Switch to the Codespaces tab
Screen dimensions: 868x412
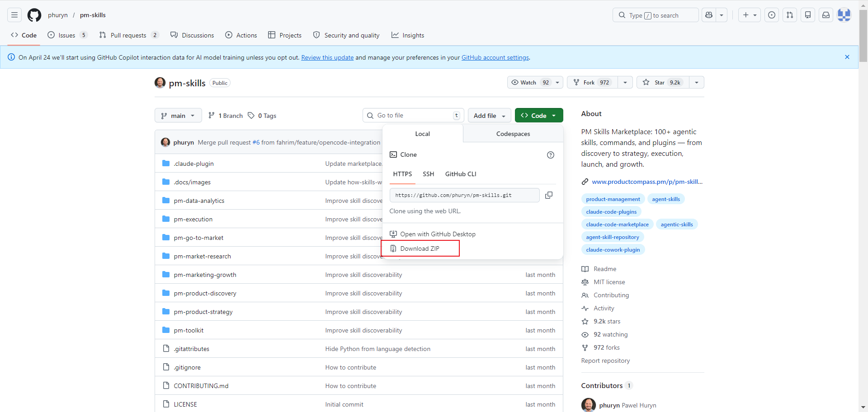(513, 134)
